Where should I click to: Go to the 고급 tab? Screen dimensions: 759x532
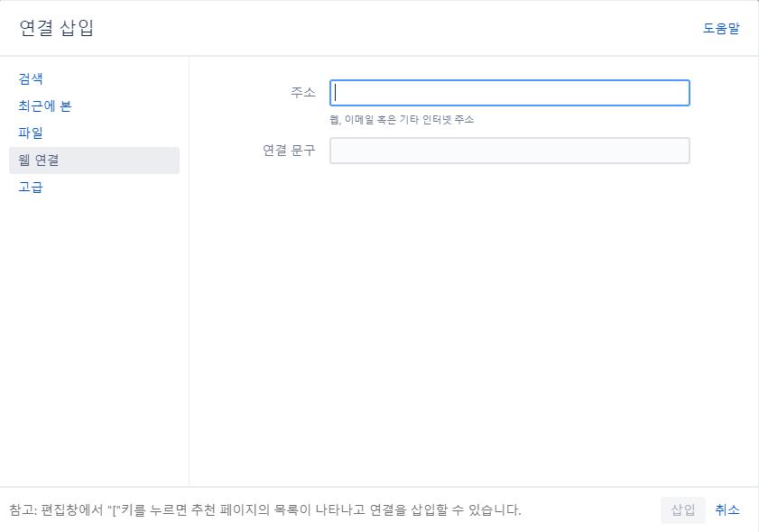[x=31, y=188]
